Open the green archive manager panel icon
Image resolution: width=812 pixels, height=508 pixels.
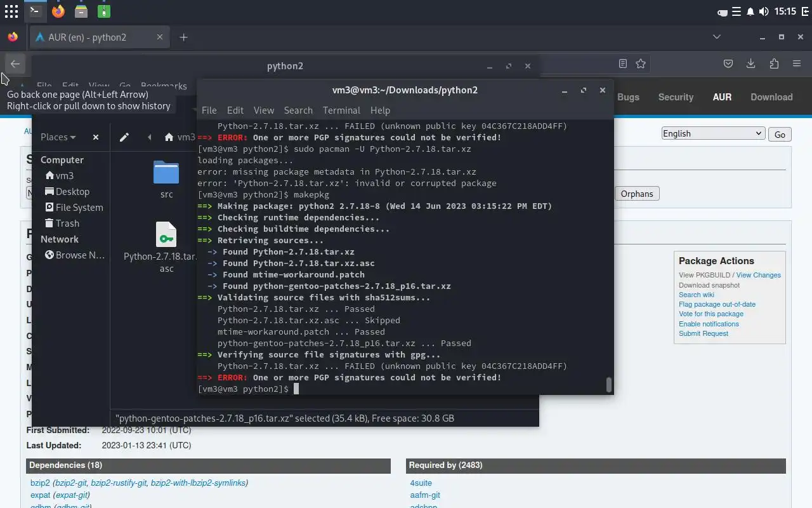tap(104, 11)
